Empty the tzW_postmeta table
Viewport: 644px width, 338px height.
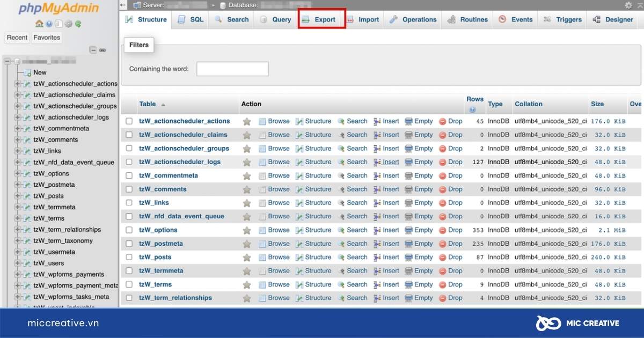(x=419, y=244)
